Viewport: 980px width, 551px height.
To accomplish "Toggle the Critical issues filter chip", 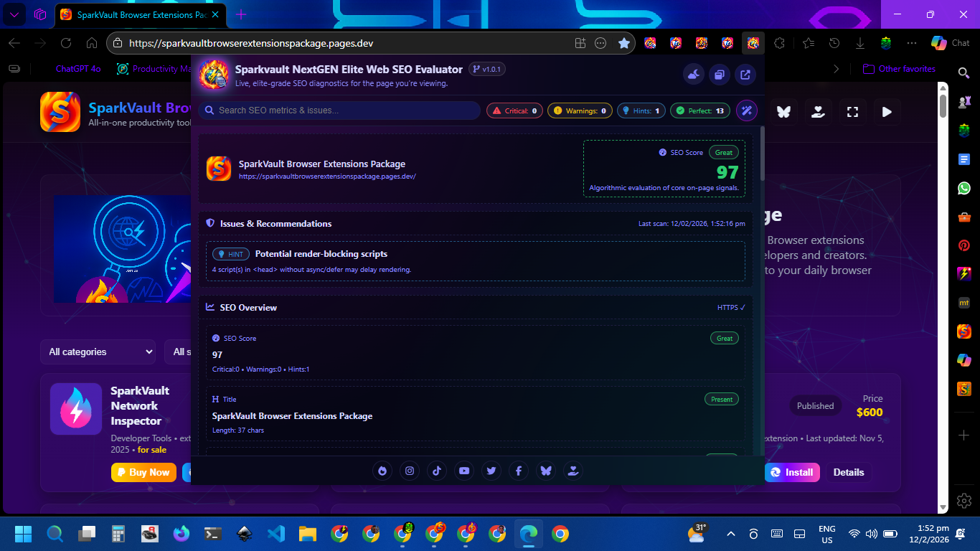I will pos(514,110).
